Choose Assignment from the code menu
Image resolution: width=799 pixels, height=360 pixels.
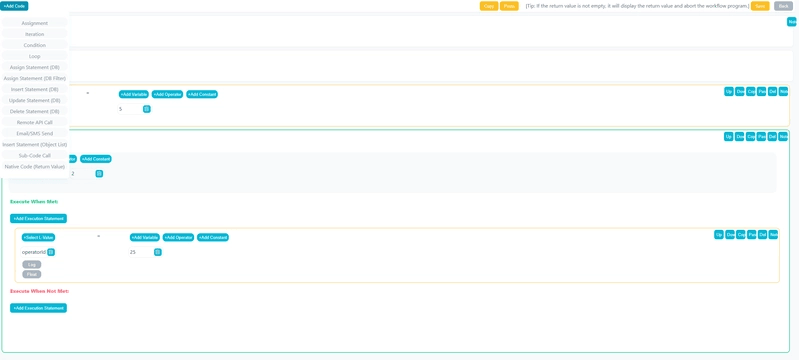35,23
